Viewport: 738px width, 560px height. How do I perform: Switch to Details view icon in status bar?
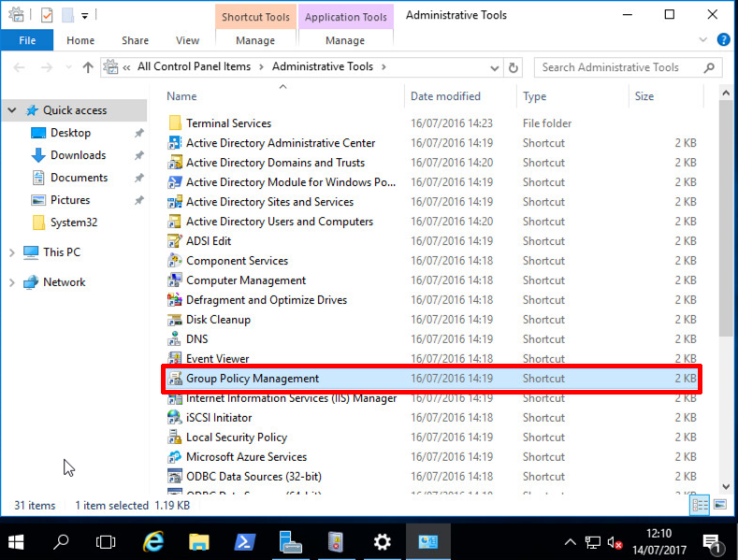point(700,506)
